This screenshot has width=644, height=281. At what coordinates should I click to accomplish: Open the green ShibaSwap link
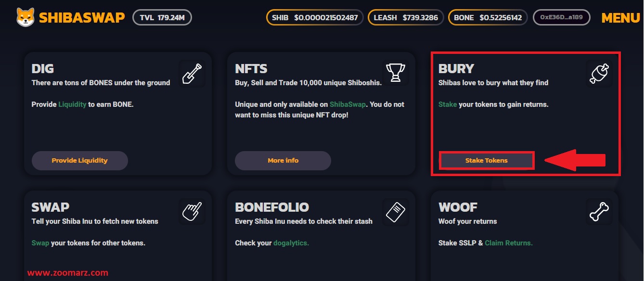coord(348,104)
